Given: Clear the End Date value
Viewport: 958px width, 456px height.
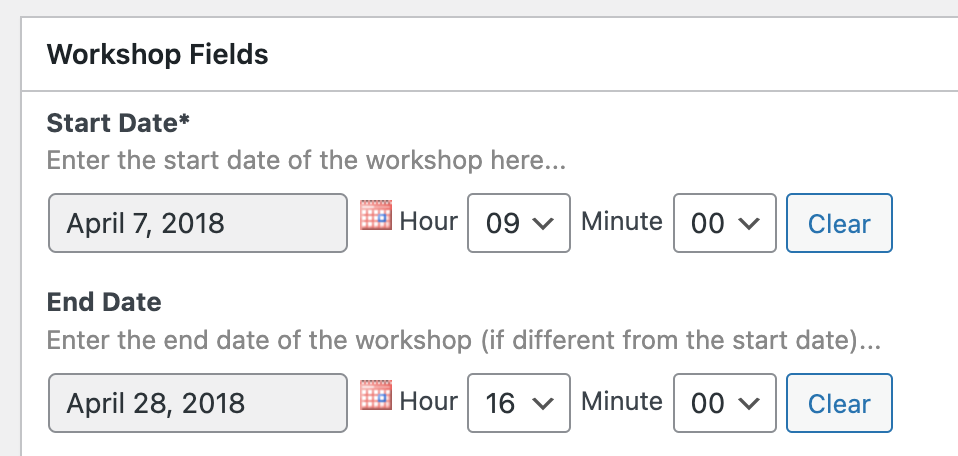Looking at the screenshot, I should [x=839, y=403].
